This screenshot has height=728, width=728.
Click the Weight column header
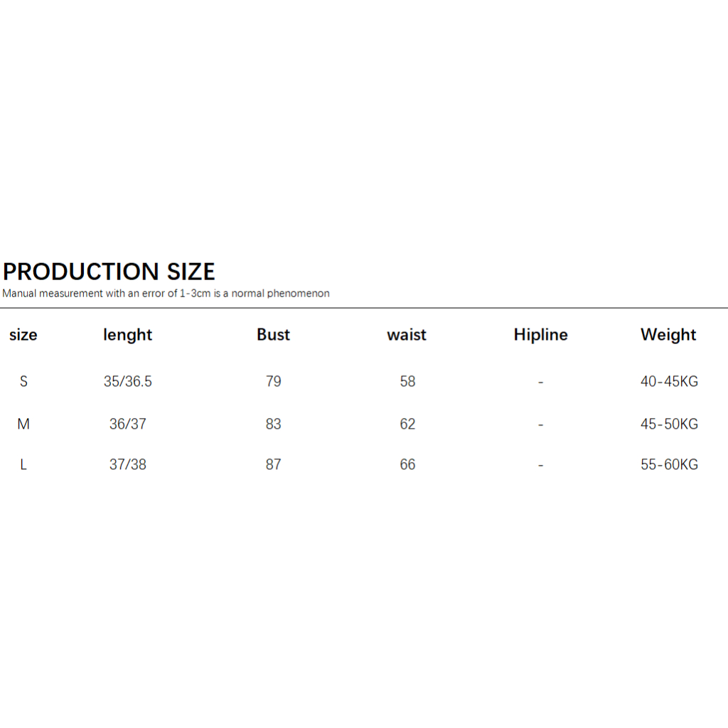(x=668, y=336)
